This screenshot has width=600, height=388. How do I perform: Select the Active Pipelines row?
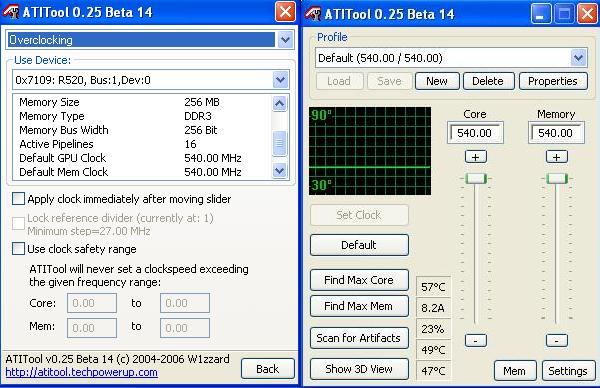[x=142, y=144]
